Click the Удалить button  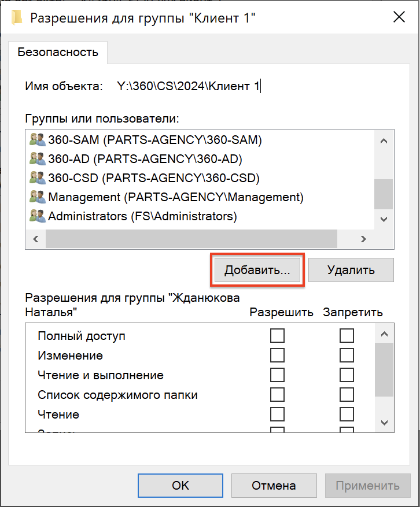point(351,270)
